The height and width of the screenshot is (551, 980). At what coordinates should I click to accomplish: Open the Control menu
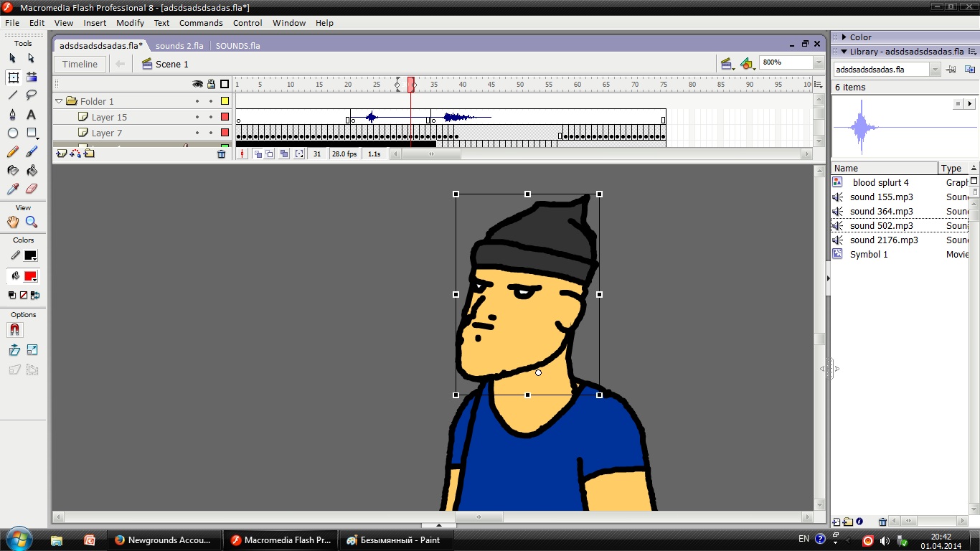248,23
